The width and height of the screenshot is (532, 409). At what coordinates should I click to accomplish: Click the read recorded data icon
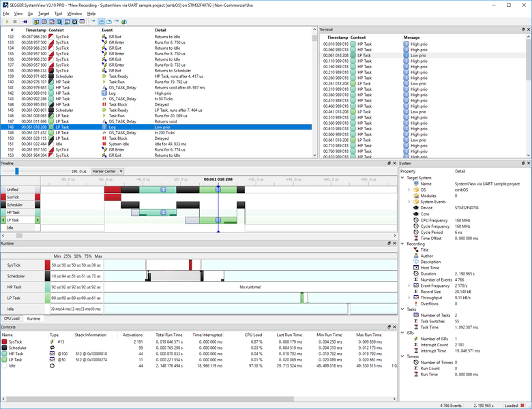[x=25, y=22]
